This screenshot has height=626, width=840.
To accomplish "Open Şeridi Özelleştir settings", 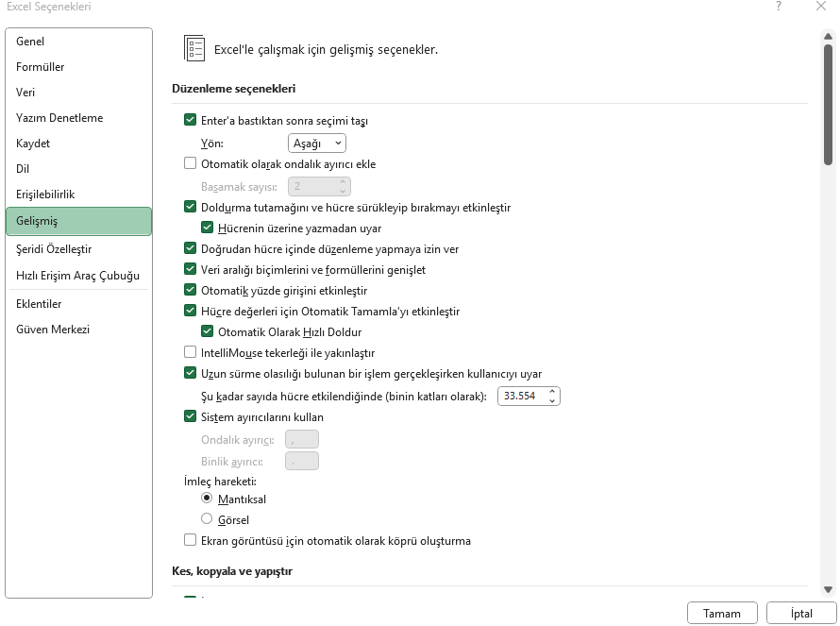I will click(78, 249).
